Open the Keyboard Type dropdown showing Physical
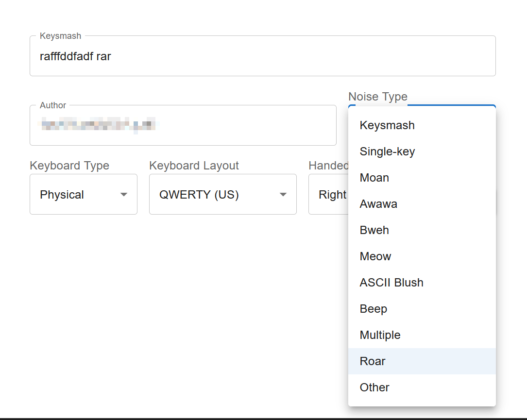The width and height of the screenshot is (527, 420). tap(78, 195)
